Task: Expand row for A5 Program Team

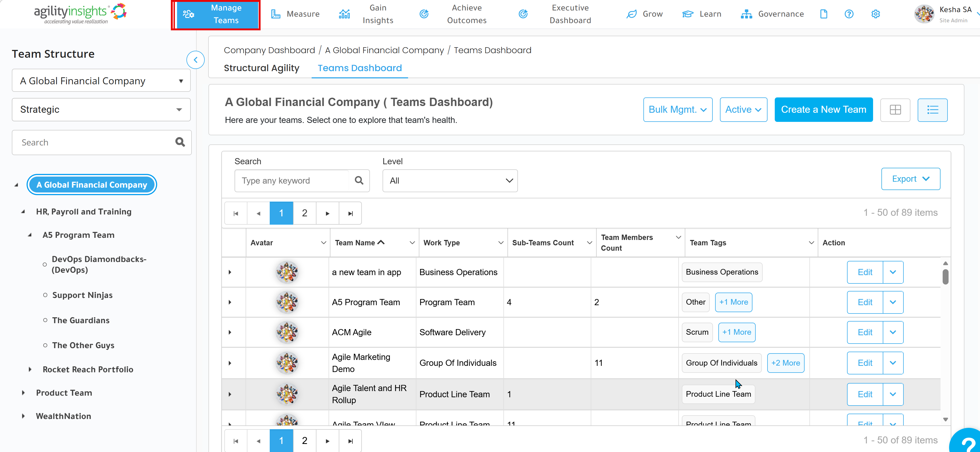Action: pos(230,302)
